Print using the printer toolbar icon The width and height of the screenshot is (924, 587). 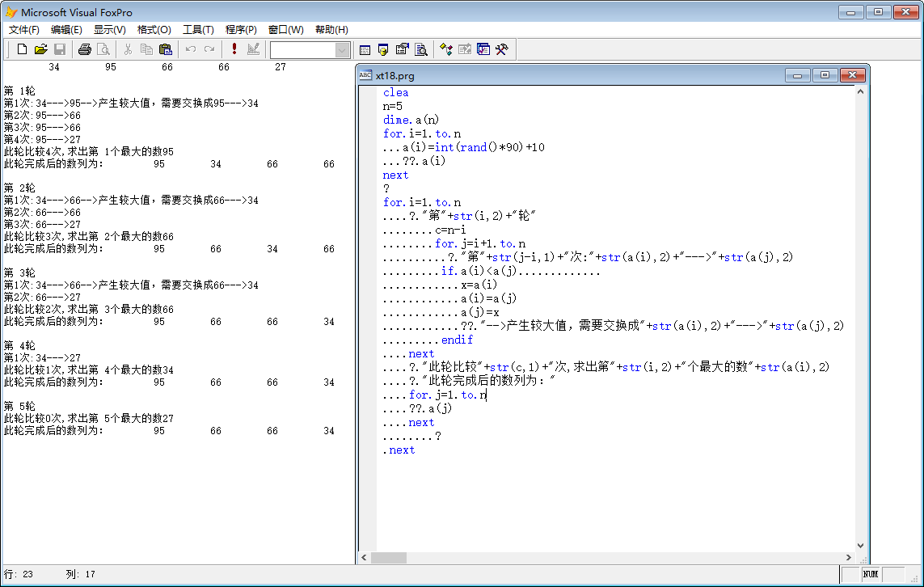[84, 49]
